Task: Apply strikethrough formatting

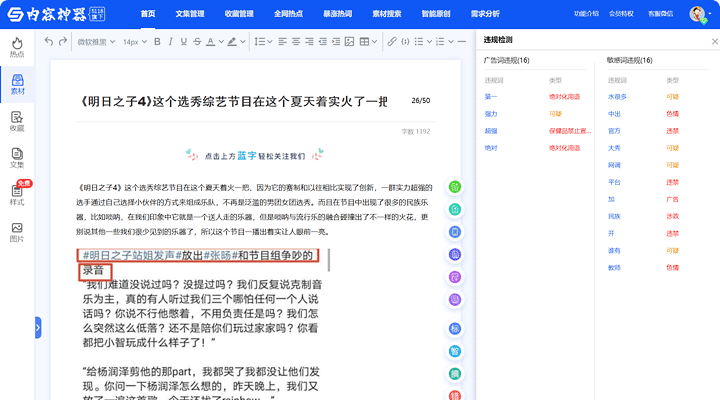Action: [x=197, y=42]
